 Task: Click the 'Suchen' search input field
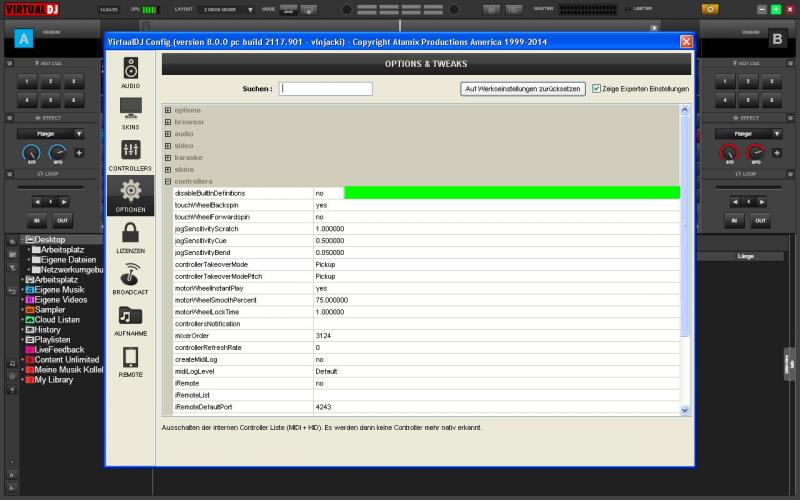[326, 89]
